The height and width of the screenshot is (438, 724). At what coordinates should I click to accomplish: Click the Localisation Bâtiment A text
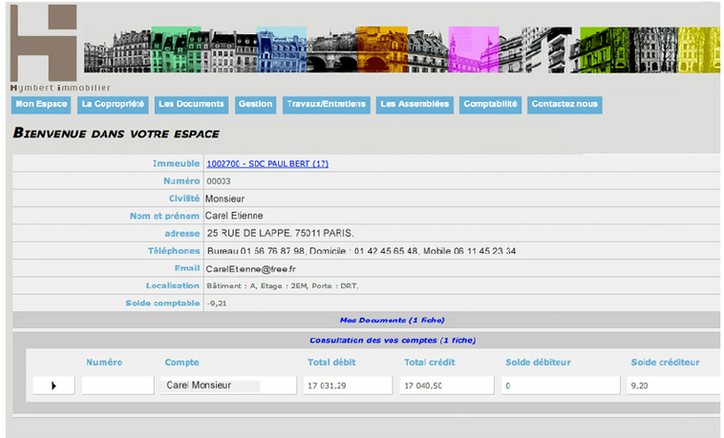point(282,286)
